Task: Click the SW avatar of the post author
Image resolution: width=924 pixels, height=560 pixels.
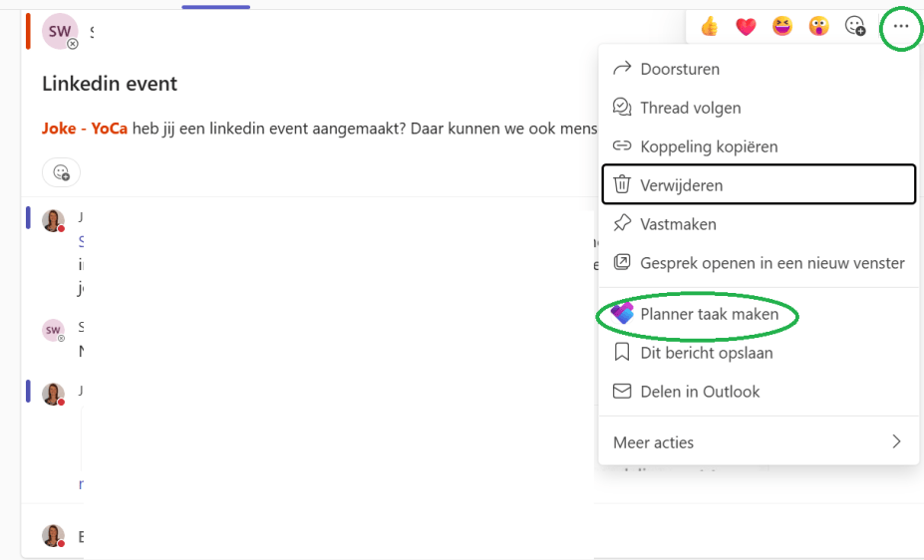Action: coord(60,31)
